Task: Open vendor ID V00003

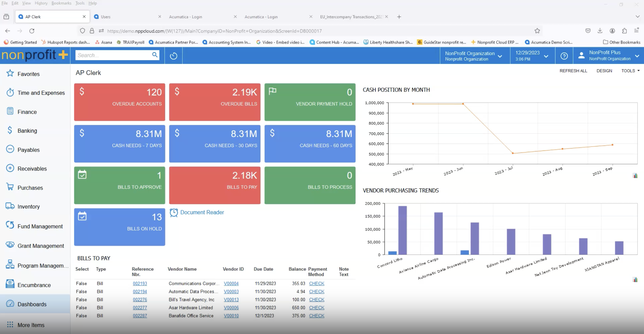Action: [x=231, y=291]
